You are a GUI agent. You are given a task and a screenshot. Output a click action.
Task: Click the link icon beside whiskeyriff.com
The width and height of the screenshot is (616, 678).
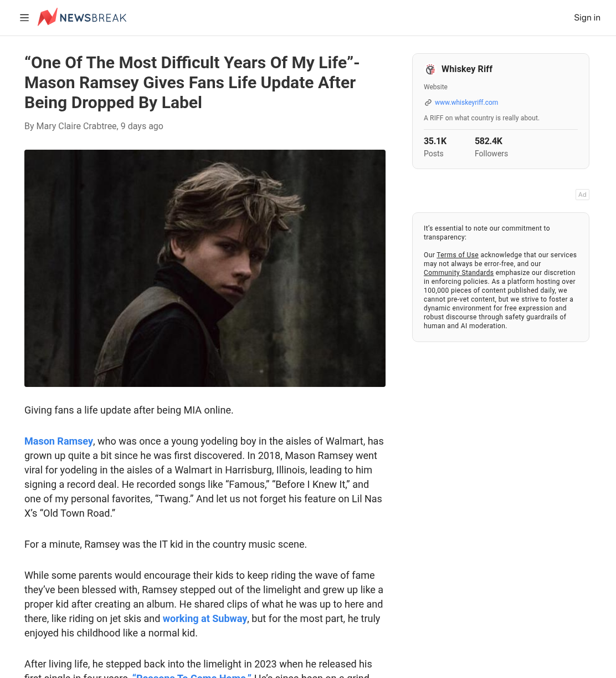pyautogui.click(x=428, y=103)
